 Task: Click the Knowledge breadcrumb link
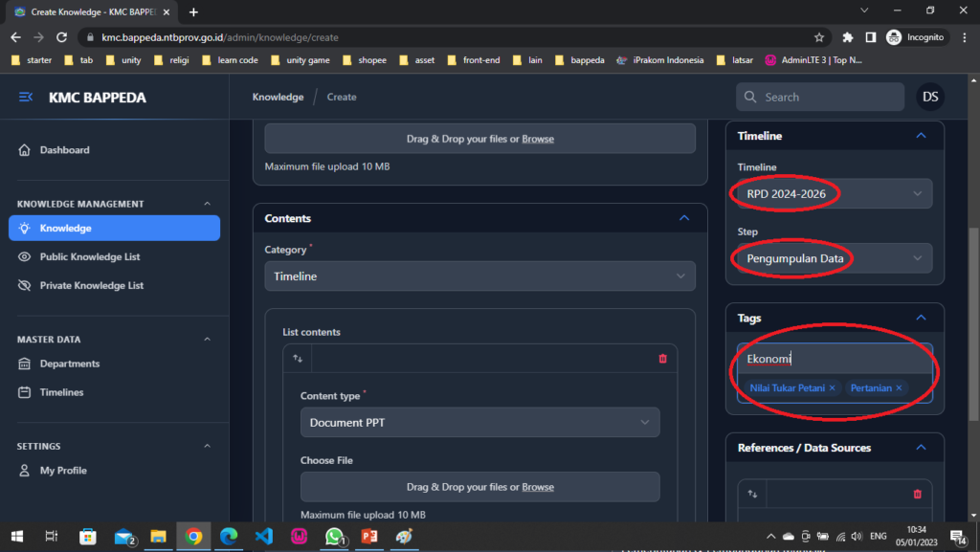(x=278, y=97)
